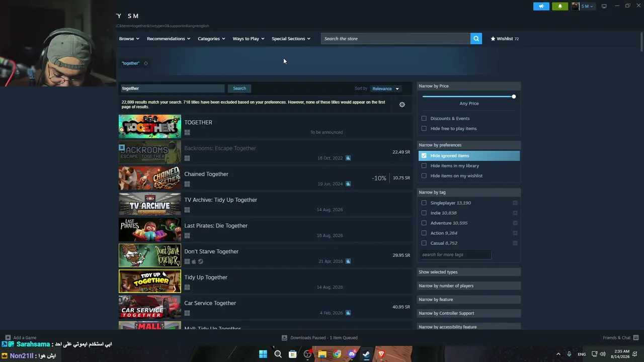
Task: Tick the Casual tag checkbox
Action: (x=424, y=243)
